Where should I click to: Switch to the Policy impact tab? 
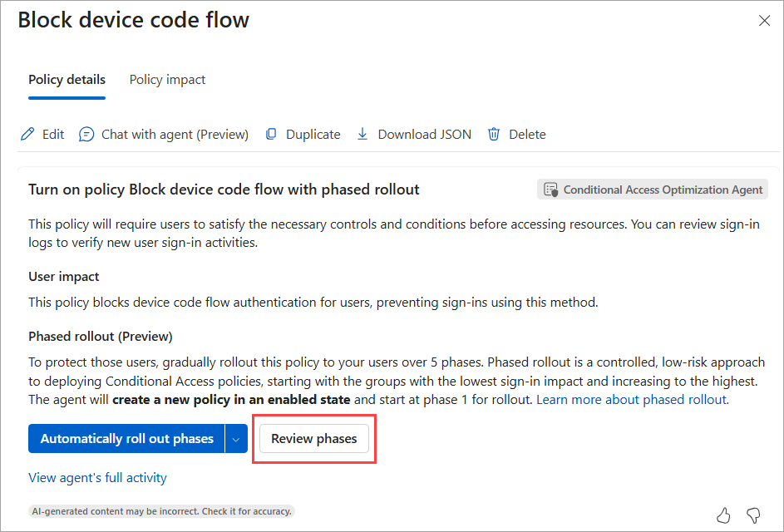pos(167,80)
